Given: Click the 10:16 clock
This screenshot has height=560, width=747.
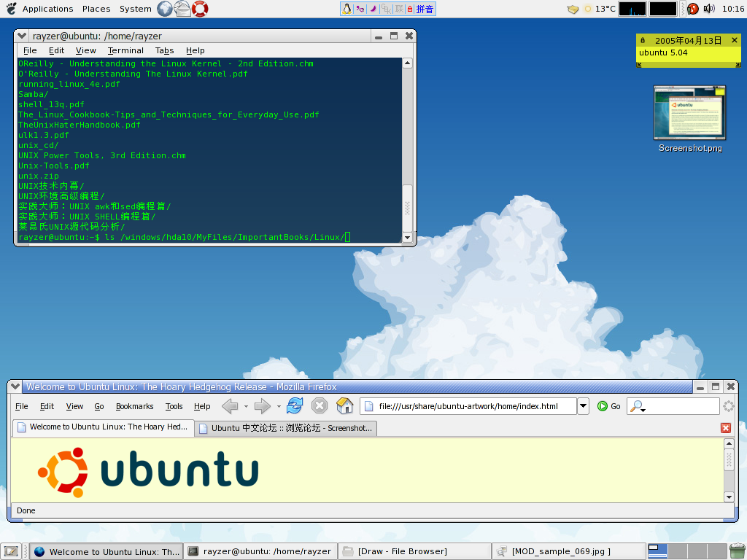Looking at the screenshot, I should 732,9.
